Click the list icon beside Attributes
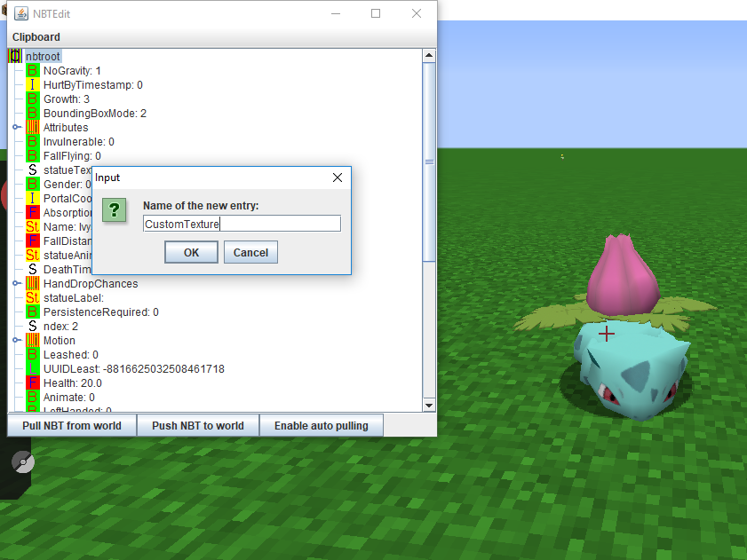Screen dimensions: 747x560 tap(32, 127)
